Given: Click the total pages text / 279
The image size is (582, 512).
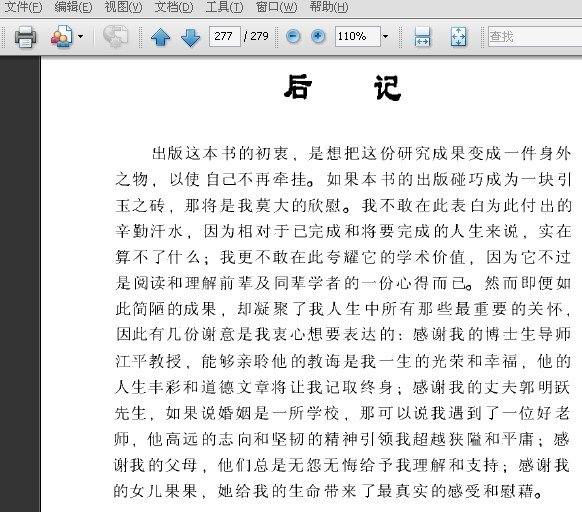Looking at the screenshot, I should (256, 36).
